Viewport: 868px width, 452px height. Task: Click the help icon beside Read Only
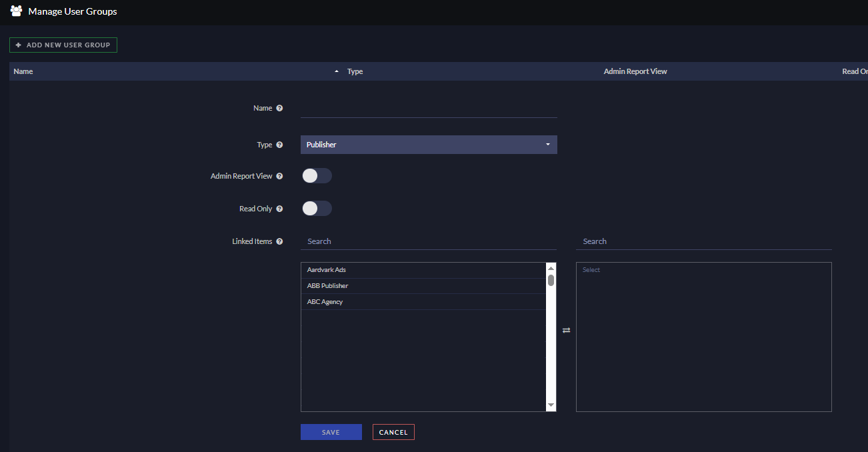tap(279, 209)
